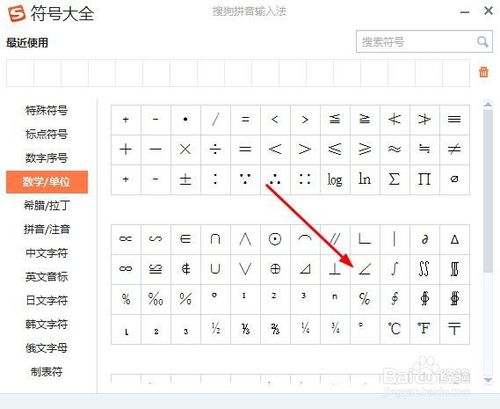Insert the proportional ∝ symbol
Screen dimensions: 500x409
(x=126, y=239)
